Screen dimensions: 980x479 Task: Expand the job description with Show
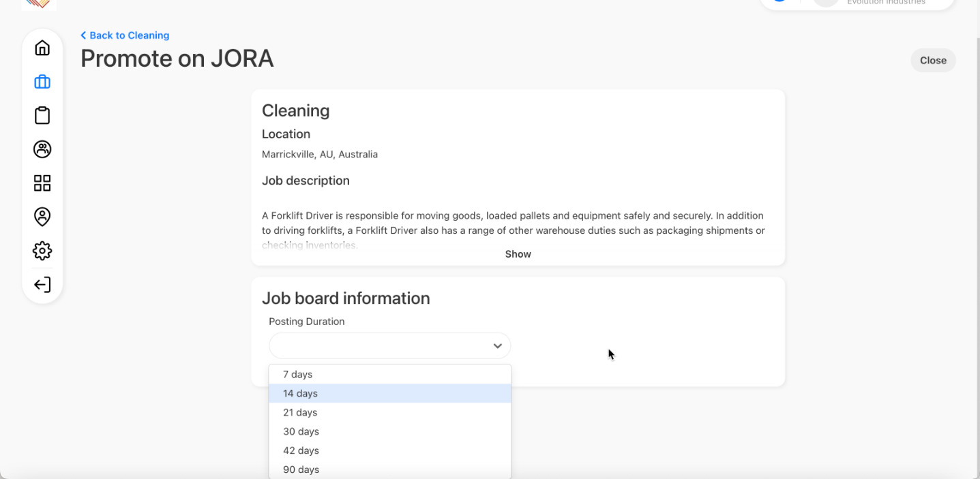[x=518, y=253]
